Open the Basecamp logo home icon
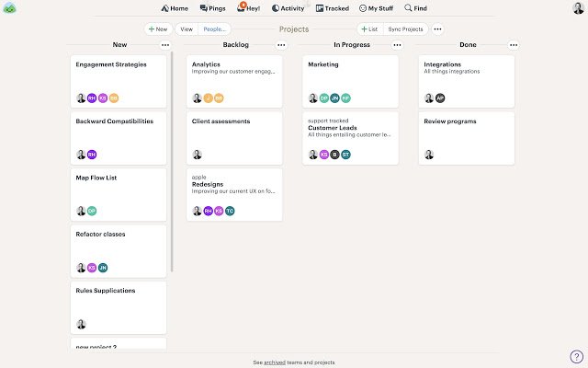Screen dimensions: 588x368 click(9, 8)
